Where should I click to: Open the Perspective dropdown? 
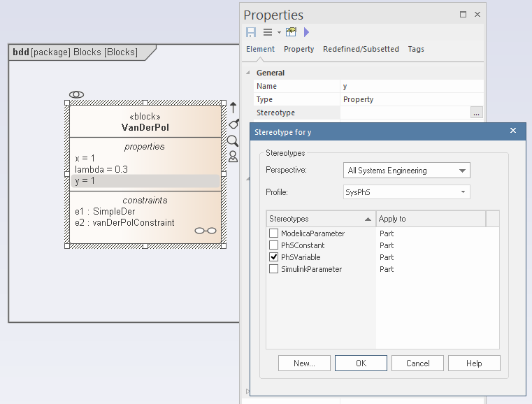(x=408, y=171)
